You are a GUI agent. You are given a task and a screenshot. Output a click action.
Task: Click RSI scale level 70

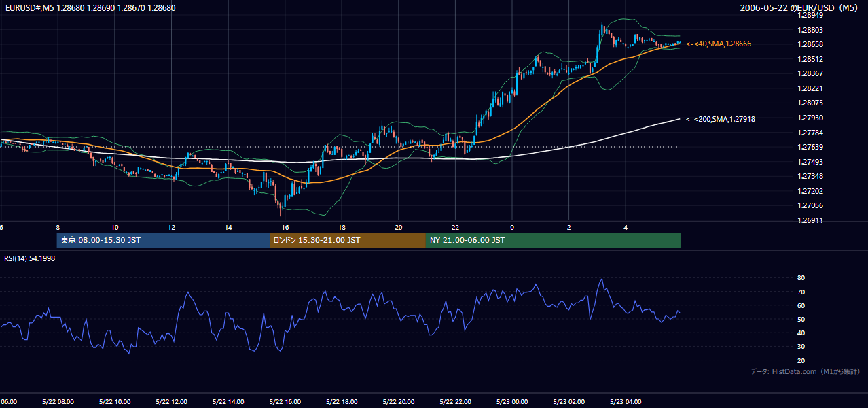click(801, 292)
